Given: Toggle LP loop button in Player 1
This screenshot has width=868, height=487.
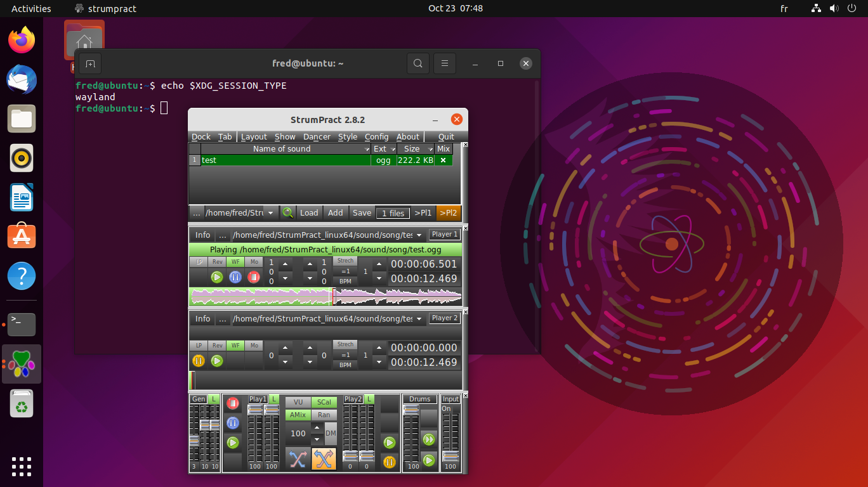Looking at the screenshot, I should (x=199, y=262).
